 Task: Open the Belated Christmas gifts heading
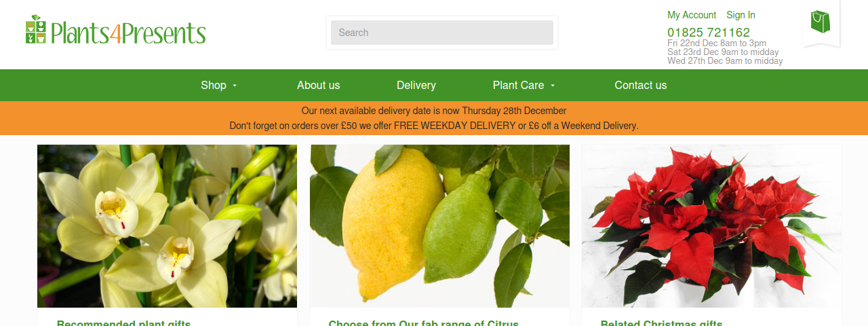[x=662, y=323]
